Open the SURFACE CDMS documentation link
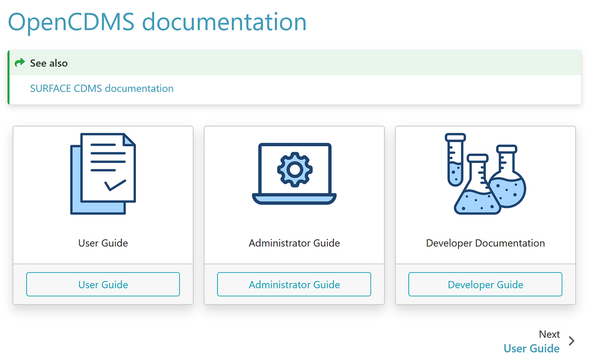This screenshot has height=364, width=593. pos(101,88)
